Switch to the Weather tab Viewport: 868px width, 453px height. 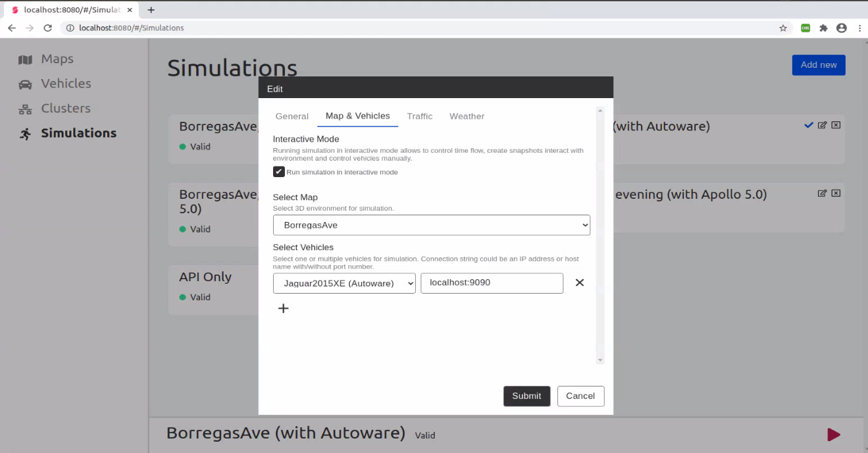click(x=467, y=116)
